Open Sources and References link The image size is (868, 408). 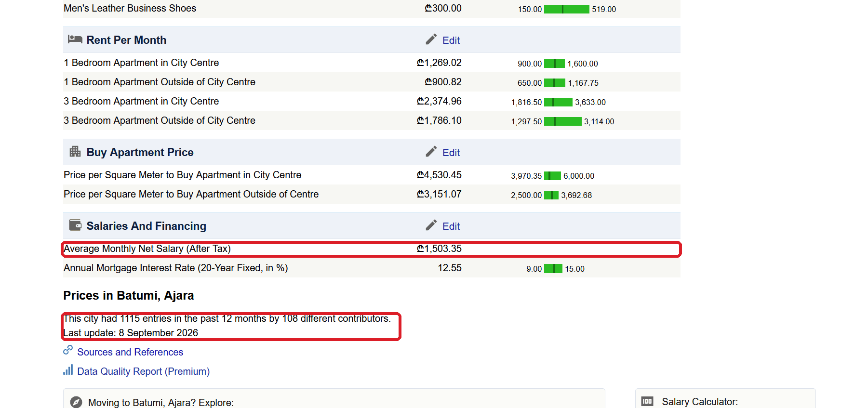click(x=130, y=352)
